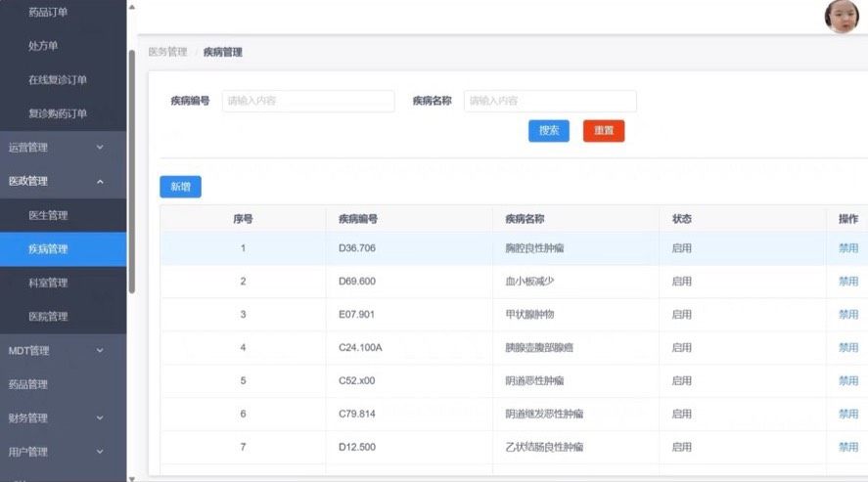Open 药品订单 in the sidebar
Image resolution: width=868 pixels, height=482 pixels.
pyautogui.click(x=48, y=13)
